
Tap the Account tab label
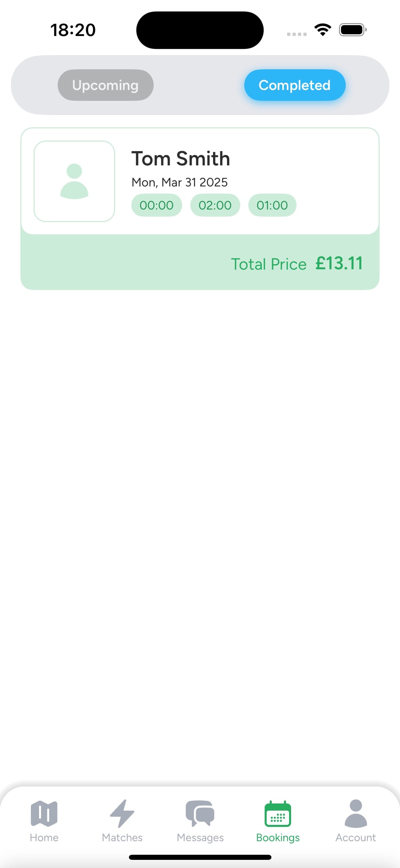pyautogui.click(x=356, y=837)
